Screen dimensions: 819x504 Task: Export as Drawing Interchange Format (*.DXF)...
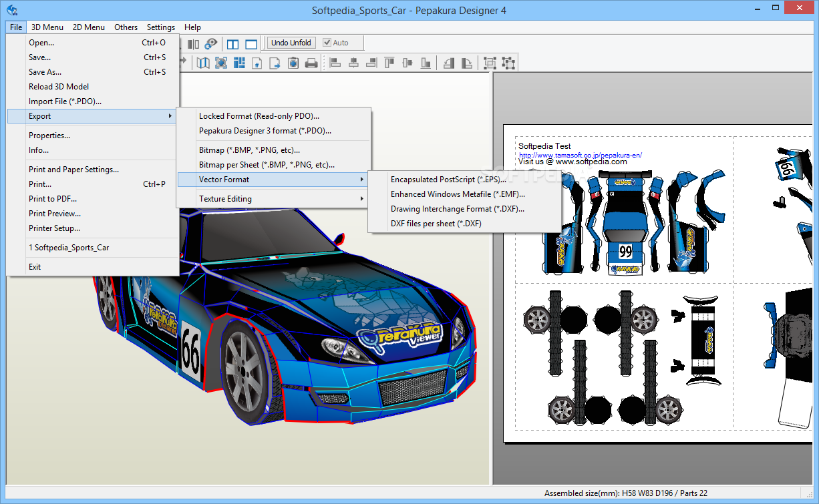(x=465, y=209)
